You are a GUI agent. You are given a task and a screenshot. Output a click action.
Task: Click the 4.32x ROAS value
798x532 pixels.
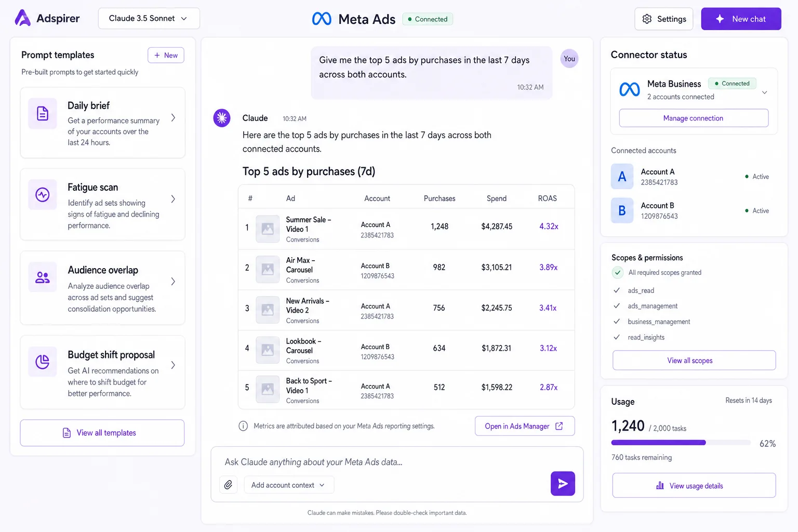coord(549,227)
